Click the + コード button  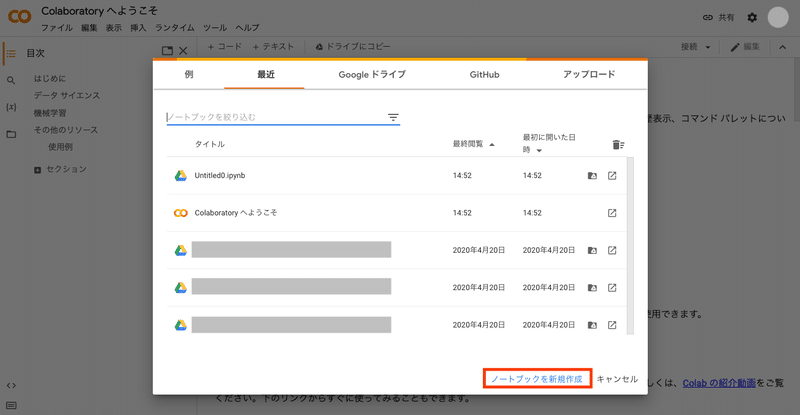225,47
